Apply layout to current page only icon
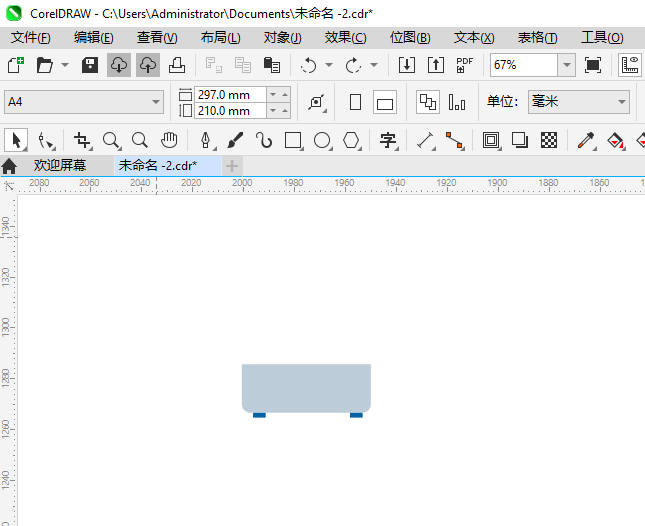645x526 pixels. (457, 102)
